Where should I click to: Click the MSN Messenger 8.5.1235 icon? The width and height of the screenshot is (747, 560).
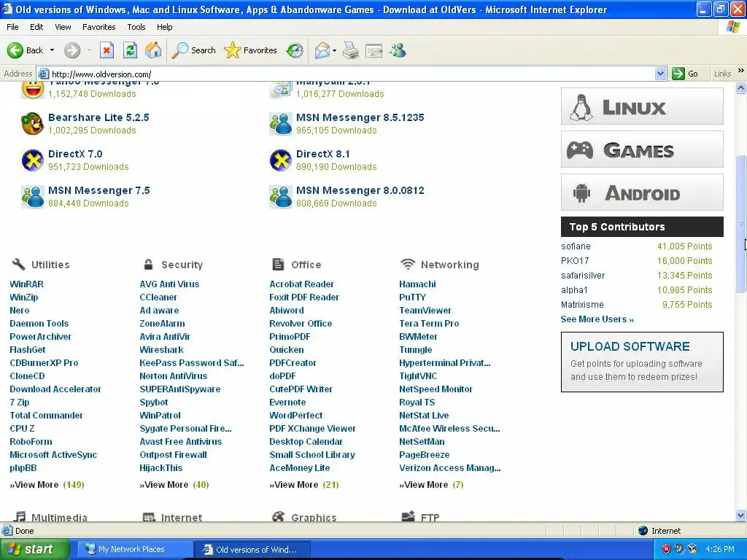(x=281, y=123)
